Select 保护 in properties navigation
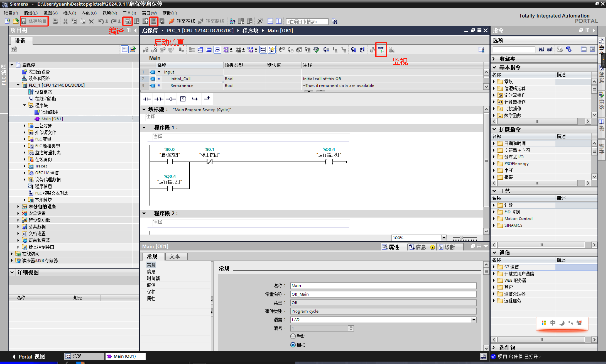Viewport: 606px width, 364px height. [151, 292]
